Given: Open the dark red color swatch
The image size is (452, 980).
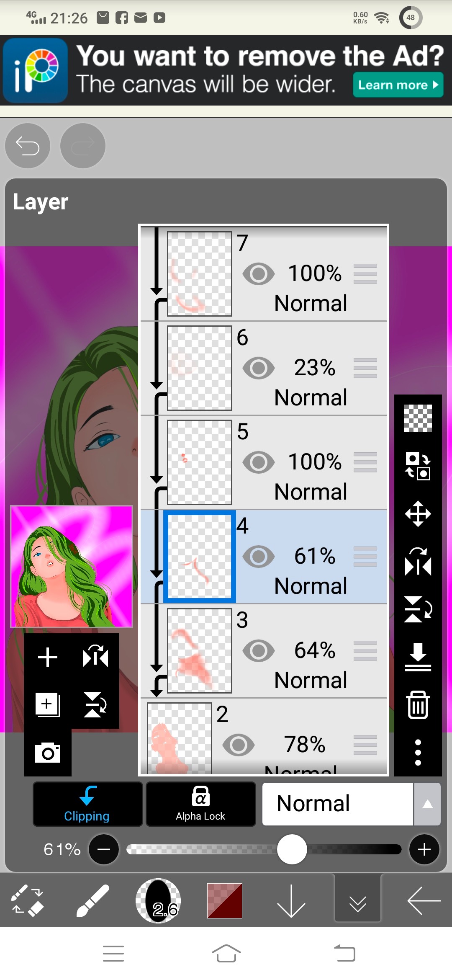Looking at the screenshot, I should click(225, 901).
